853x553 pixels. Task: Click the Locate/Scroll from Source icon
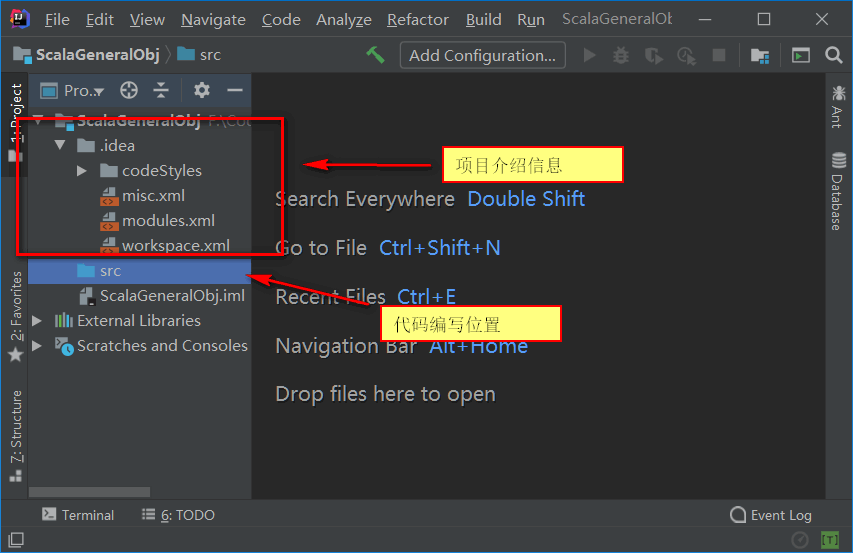pos(129,90)
